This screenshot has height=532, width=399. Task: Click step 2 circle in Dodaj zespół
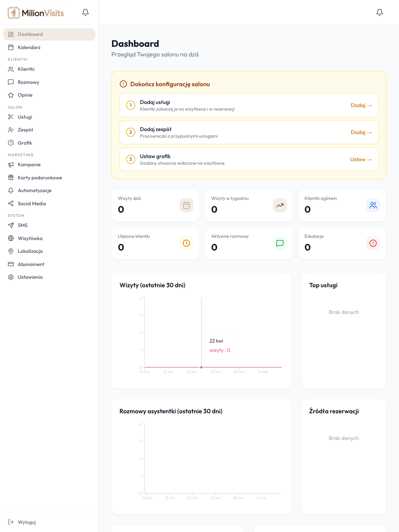click(x=131, y=132)
